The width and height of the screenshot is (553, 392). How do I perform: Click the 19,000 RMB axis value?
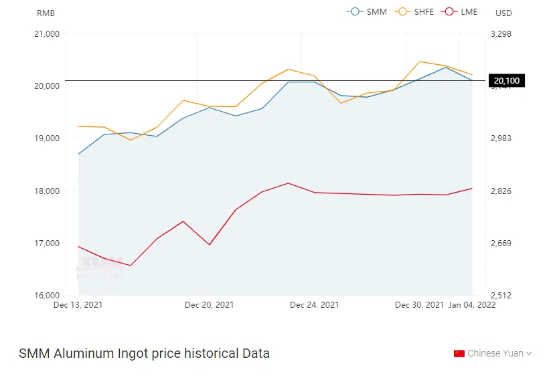click(x=47, y=138)
